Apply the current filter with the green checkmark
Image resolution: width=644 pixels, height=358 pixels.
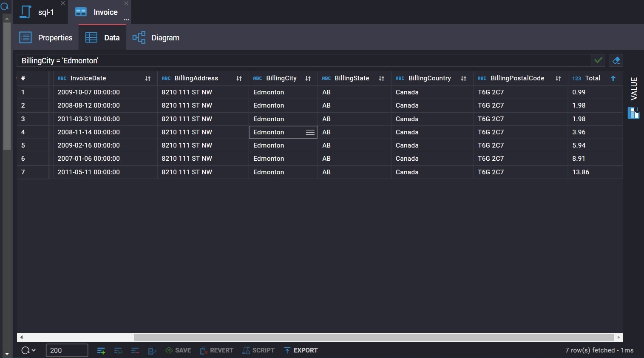(x=599, y=60)
